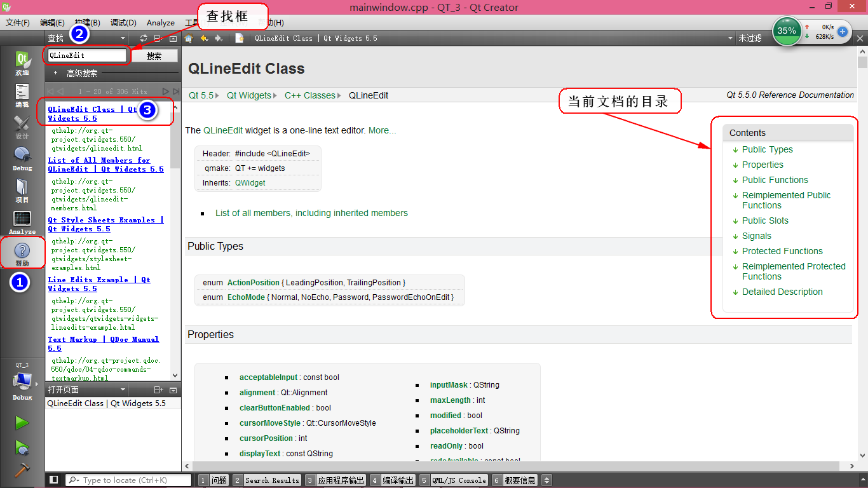The height and width of the screenshot is (488, 868).
Task: Split the 打开页面 panel
Action: 159,390
